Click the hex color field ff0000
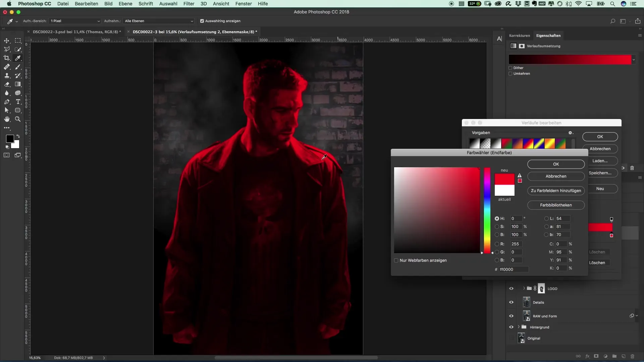 [514, 269]
